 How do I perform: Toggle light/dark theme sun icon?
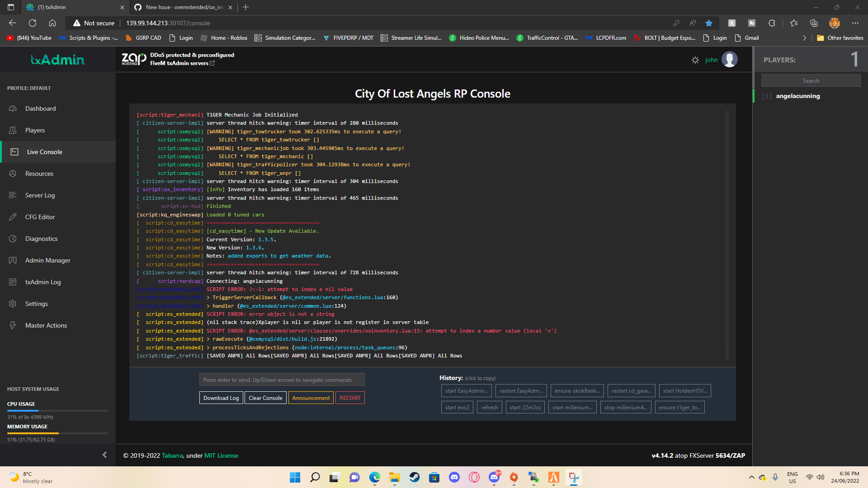[695, 60]
